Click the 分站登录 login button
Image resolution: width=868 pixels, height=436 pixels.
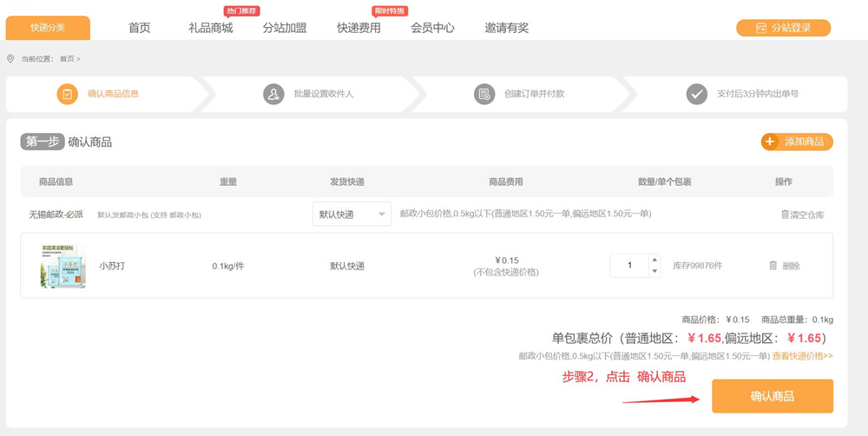783,28
